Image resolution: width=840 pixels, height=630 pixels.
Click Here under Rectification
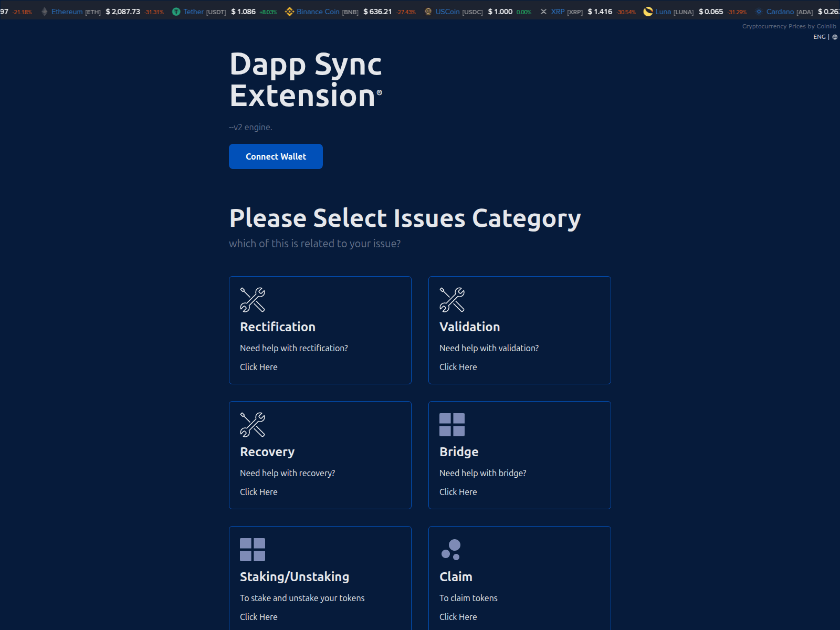(258, 367)
